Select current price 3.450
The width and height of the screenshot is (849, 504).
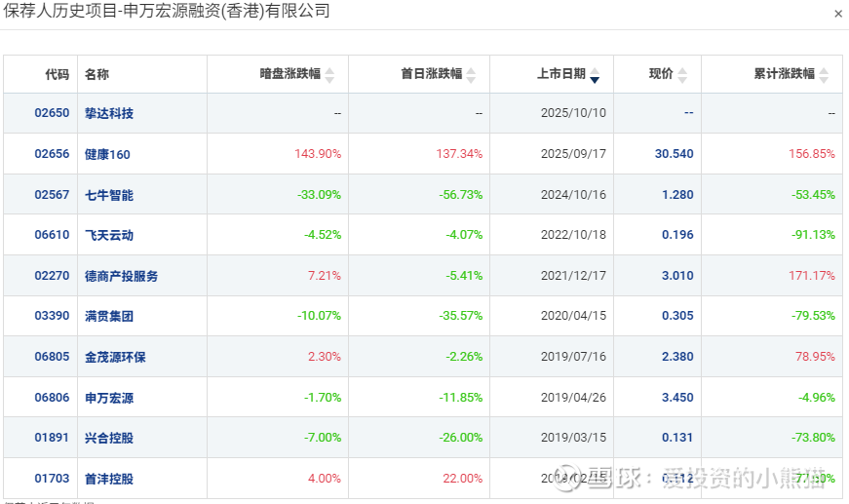677,398
